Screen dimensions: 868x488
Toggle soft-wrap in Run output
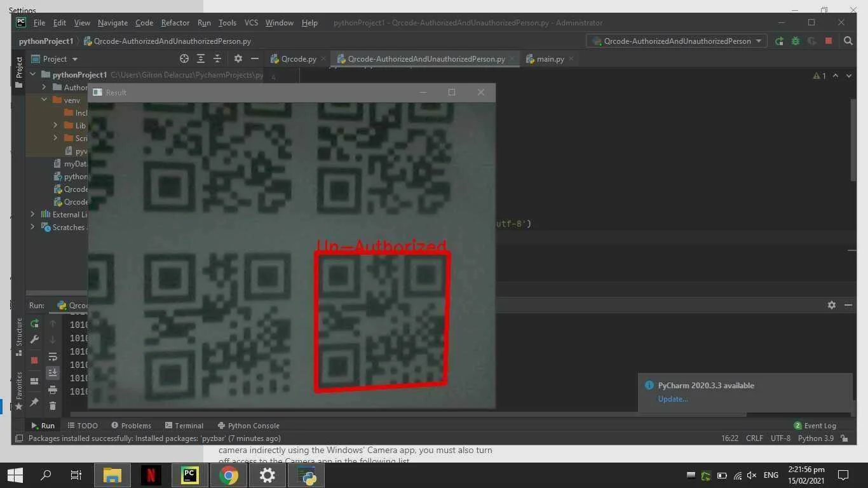[53, 356]
